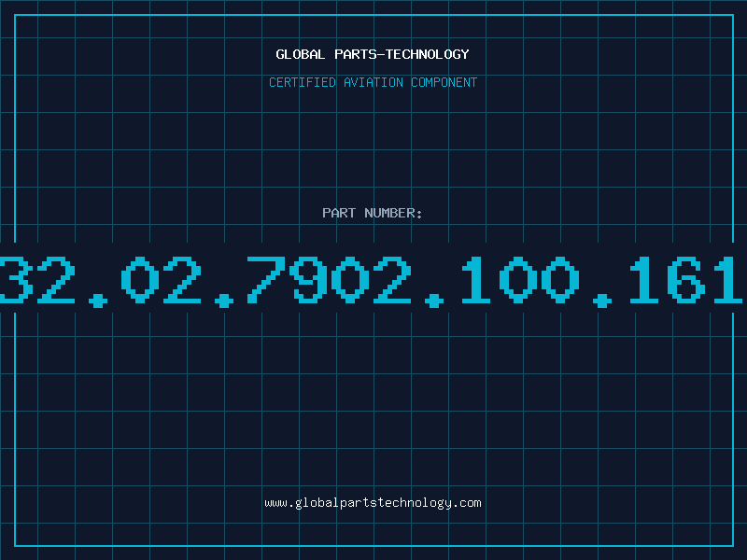Select the 7902 segment of the part number
747x560 pixels.
click(329, 279)
